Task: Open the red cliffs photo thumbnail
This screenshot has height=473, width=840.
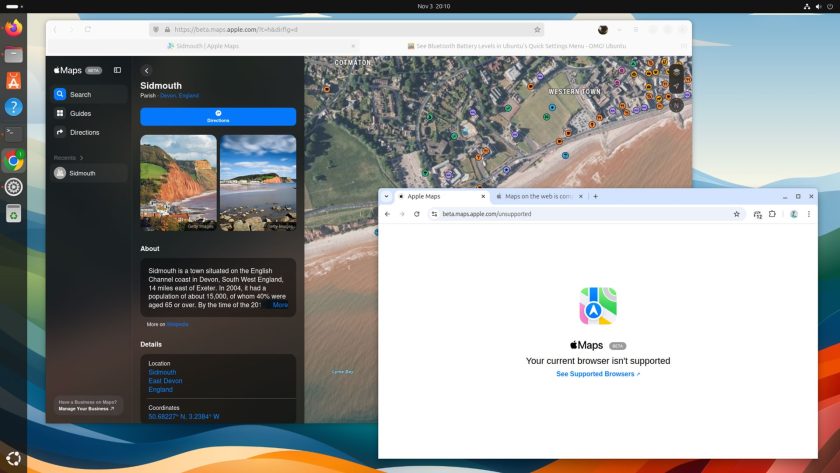Action: coord(178,183)
